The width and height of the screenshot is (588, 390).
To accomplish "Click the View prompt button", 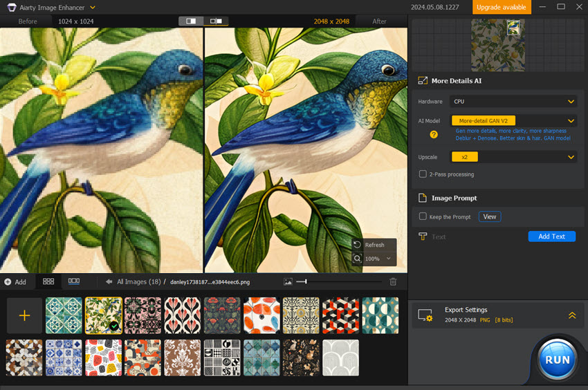I will 489,216.
